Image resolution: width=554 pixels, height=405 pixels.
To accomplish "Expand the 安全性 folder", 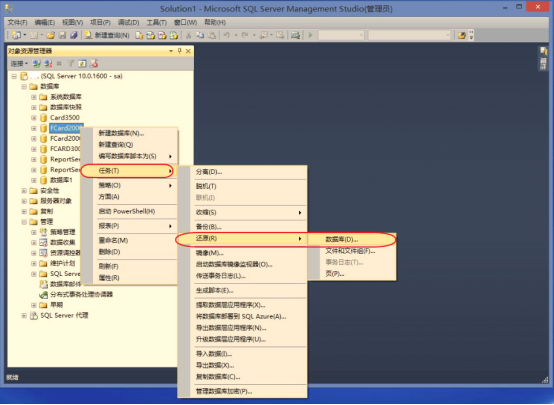I will 24,190.
